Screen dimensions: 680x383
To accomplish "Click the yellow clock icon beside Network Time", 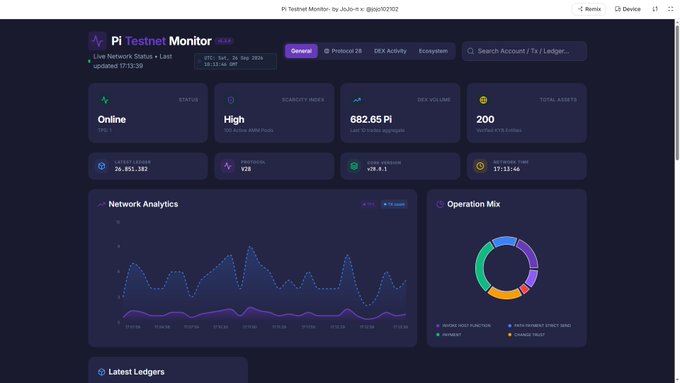I will [x=480, y=166].
